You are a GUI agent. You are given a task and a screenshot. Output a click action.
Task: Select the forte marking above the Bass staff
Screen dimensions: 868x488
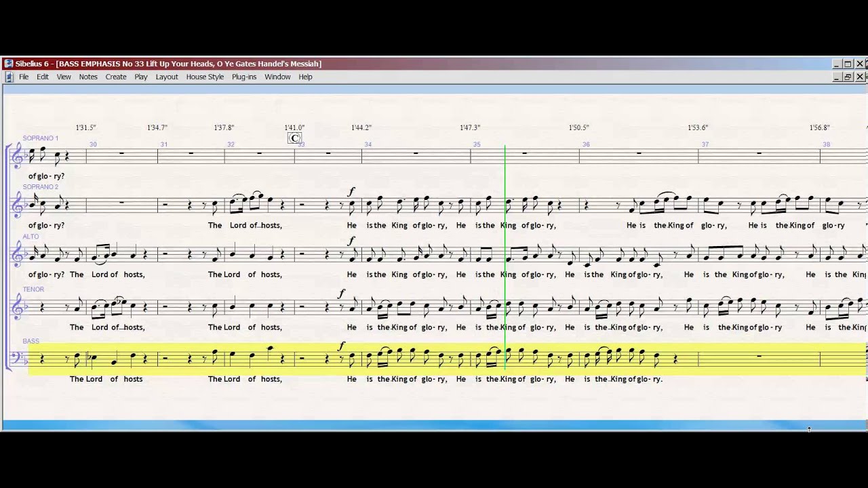[x=342, y=346]
